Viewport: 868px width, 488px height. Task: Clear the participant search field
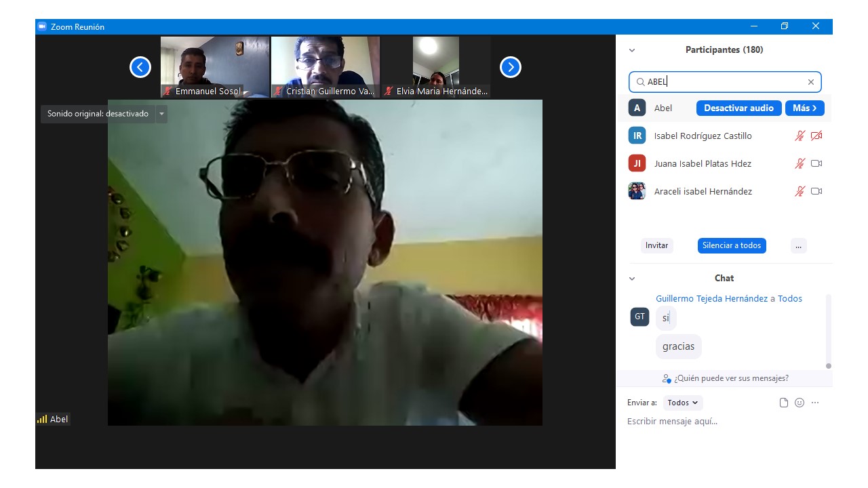coord(810,82)
